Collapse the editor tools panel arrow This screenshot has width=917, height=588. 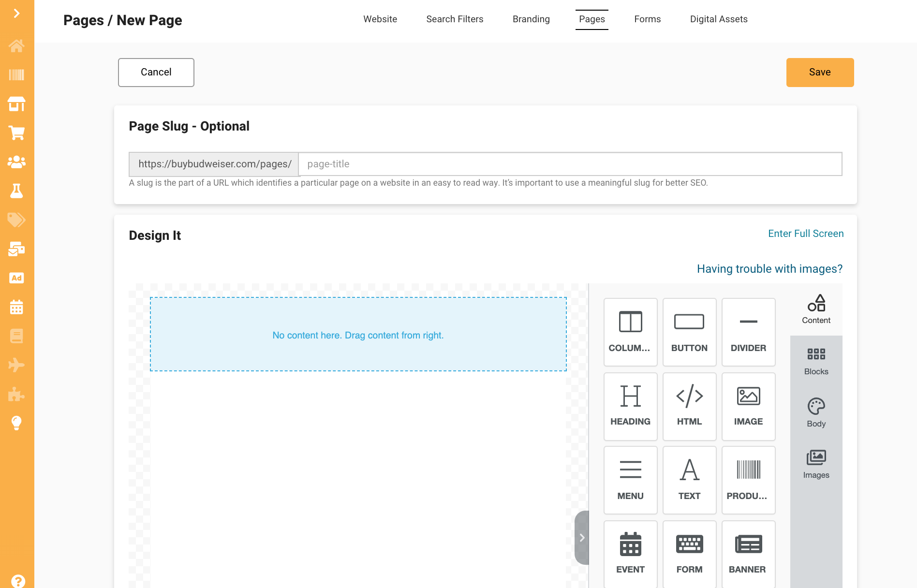pos(582,538)
